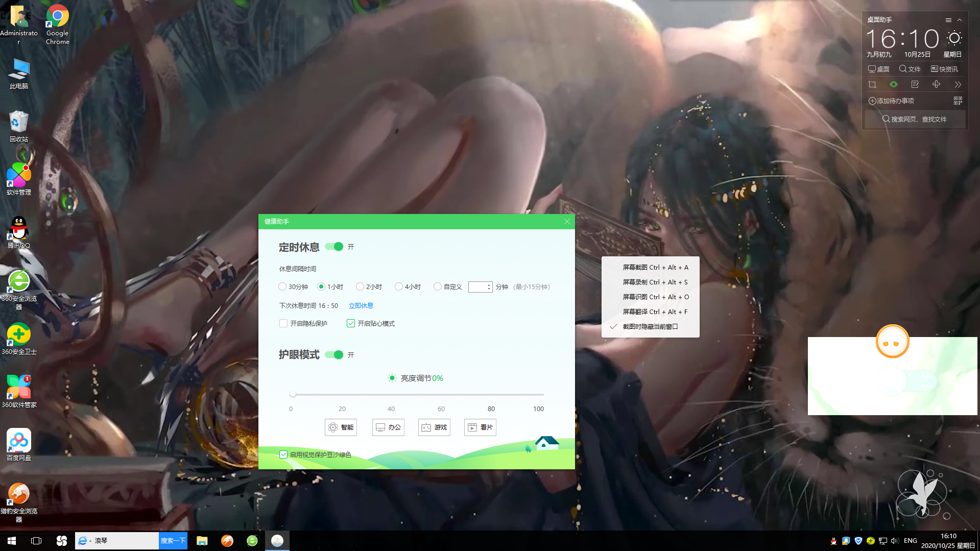Screen dimensions: 980x551
Task: Uncheck the 开启贴心模式 checkbox
Action: [351, 324]
